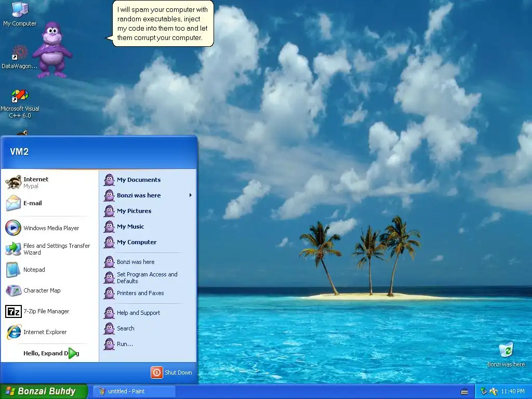Open the recycle bin labeled Bonzi was here
The height and width of the screenshot is (399, 532).
(x=506, y=354)
